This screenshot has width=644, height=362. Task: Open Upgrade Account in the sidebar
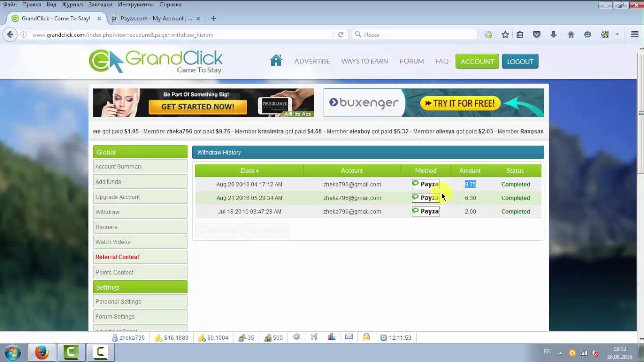140,197
